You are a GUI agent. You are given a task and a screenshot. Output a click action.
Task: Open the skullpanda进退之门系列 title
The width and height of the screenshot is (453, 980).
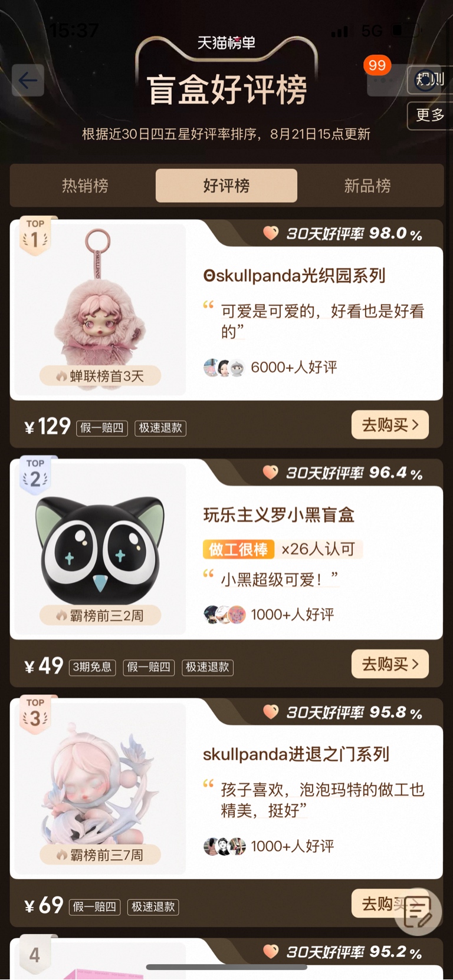(x=296, y=754)
